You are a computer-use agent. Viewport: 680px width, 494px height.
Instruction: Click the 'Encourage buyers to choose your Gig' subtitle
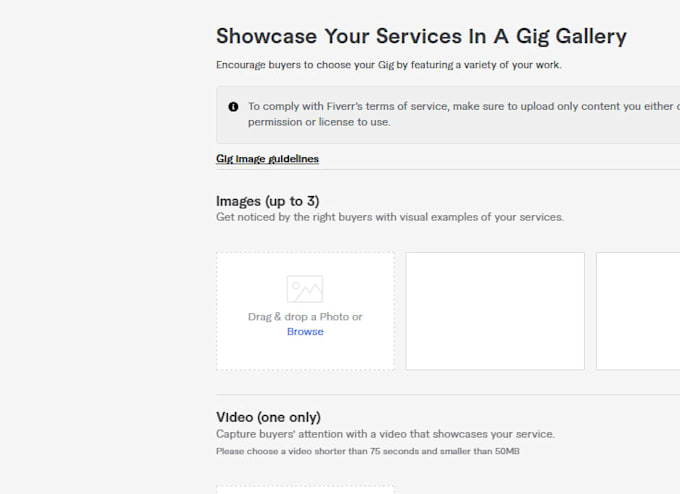(x=389, y=65)
